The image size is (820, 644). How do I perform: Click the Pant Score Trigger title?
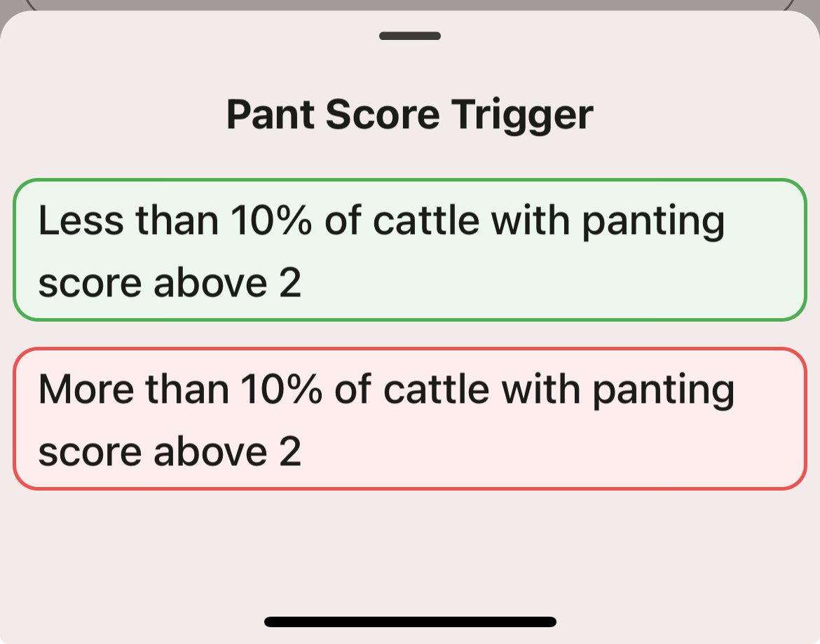pos(410,114)
